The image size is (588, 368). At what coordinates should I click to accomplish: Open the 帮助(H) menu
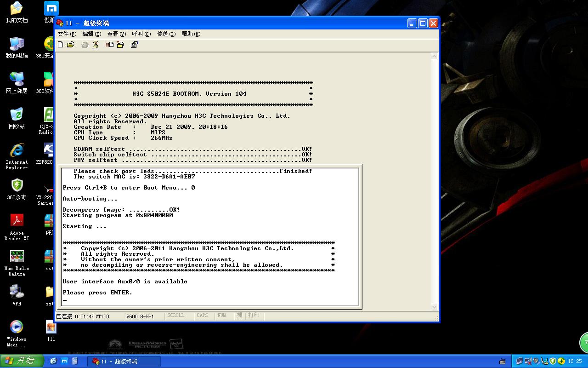click(191, 34)
